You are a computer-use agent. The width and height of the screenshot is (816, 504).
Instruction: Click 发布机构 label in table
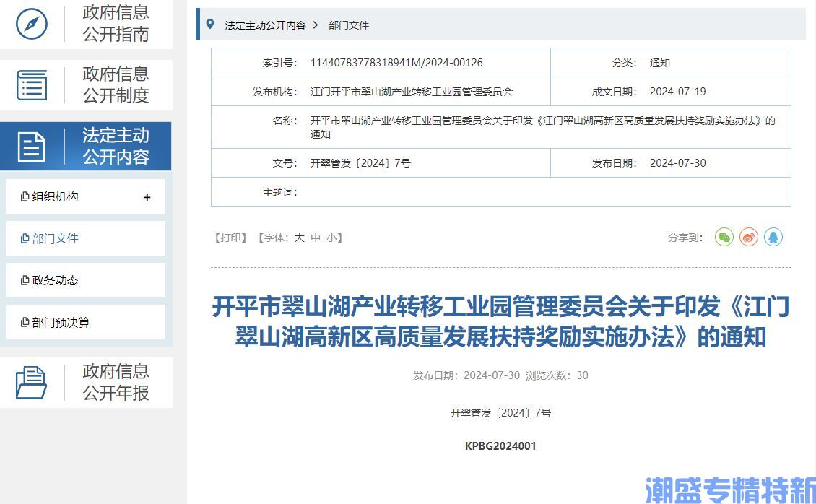(x=275, y=92)
